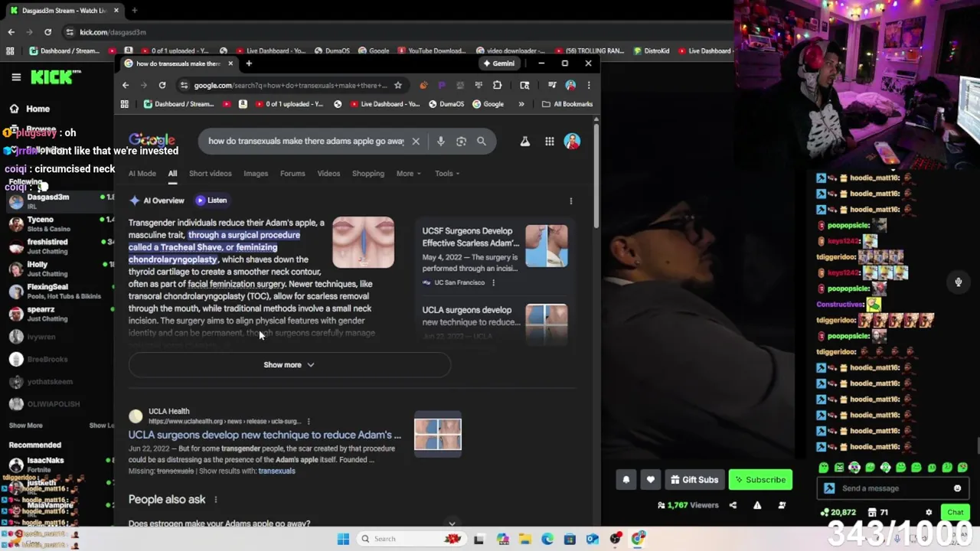
Task: Open UCLA Health result thumbnail image
Action: click(438, 434)
